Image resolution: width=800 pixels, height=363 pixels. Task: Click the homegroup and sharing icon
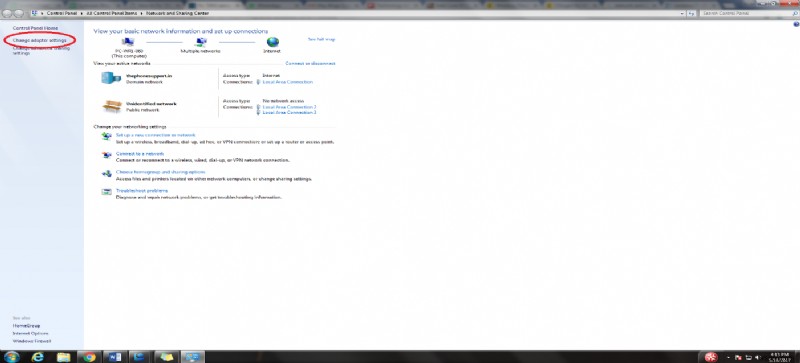(x=106, y=174)
